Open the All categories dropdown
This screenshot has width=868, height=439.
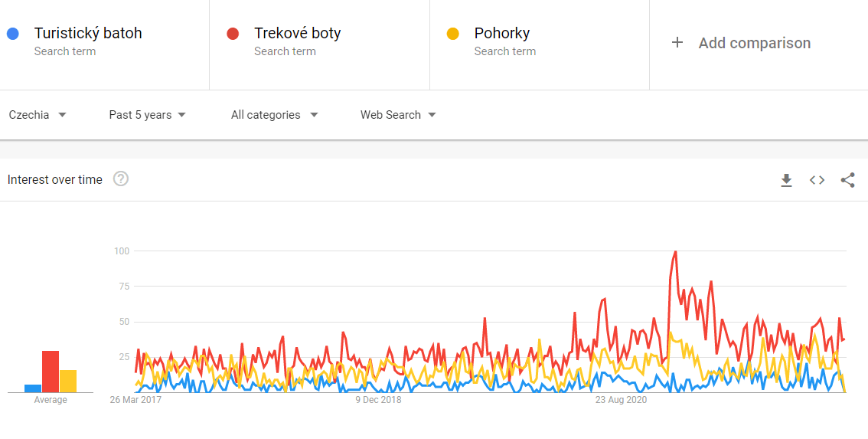274,115
